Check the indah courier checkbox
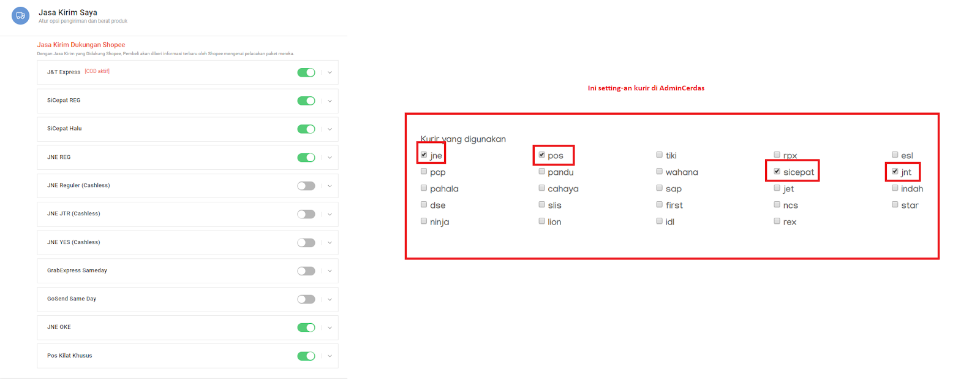 pos(895,188)
